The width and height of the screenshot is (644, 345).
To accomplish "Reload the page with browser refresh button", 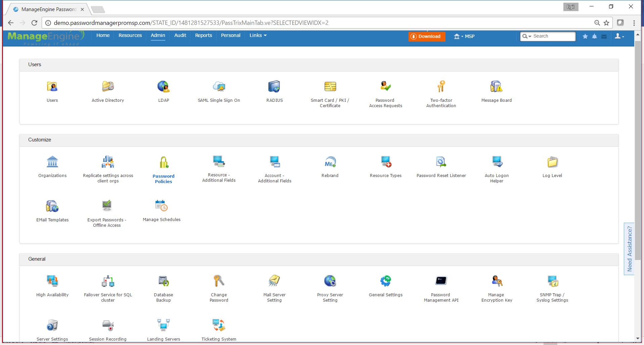I will (34, 23).
